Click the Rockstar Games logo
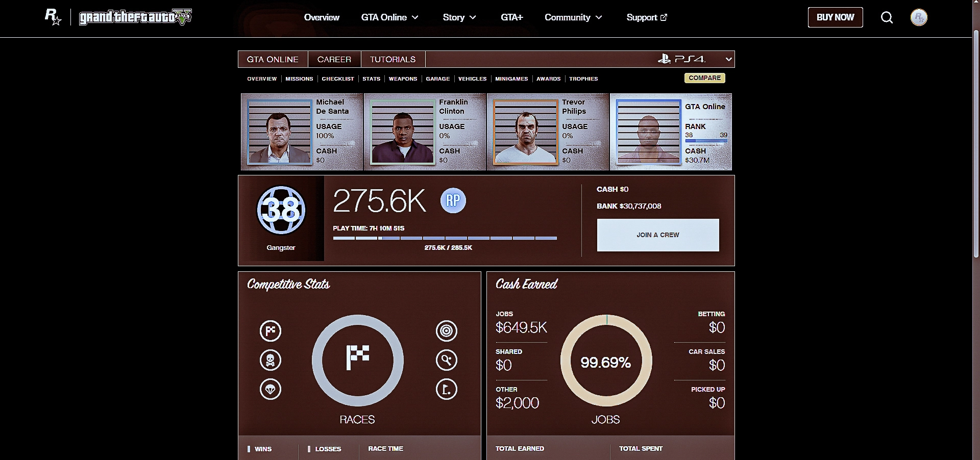The height and width of the screenshot is (460, 980). coord(53,17)
